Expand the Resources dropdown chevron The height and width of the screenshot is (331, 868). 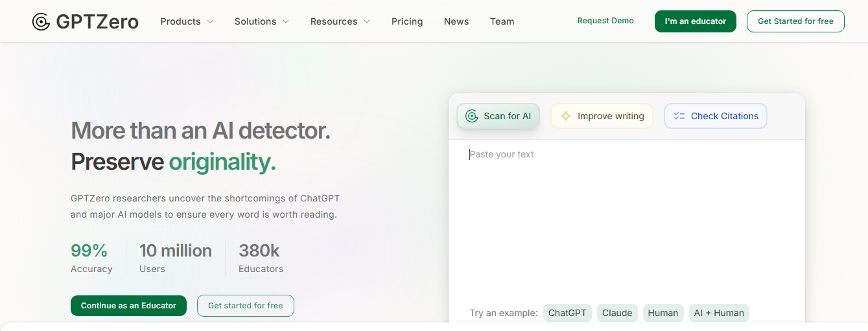[x=367, y=21]
